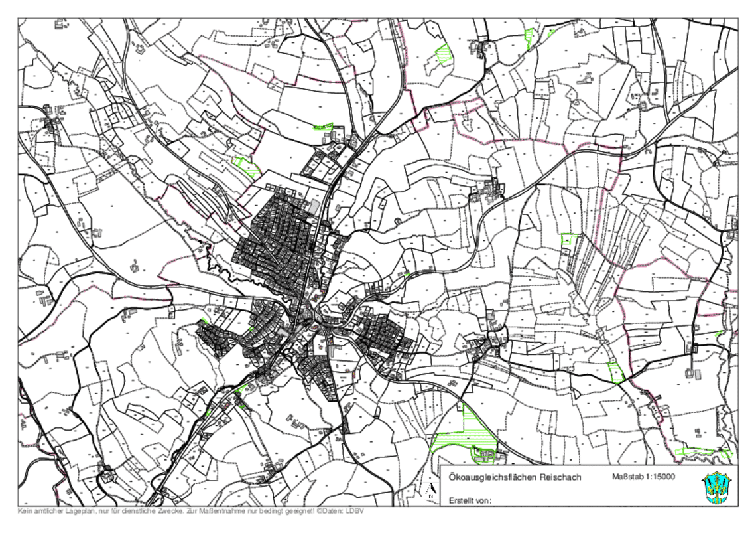
Task: Select the green parcel east of town among strip fields
Action: [568, 238]
